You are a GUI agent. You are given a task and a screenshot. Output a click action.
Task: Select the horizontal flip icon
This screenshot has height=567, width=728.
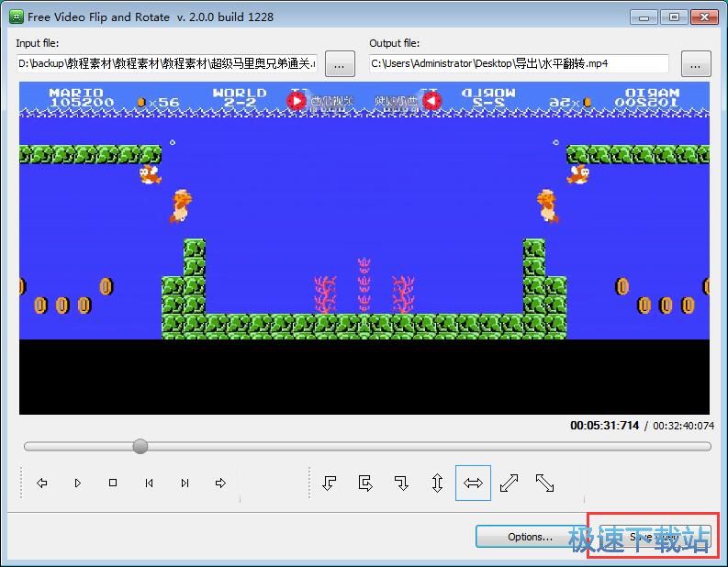point(473,483)
